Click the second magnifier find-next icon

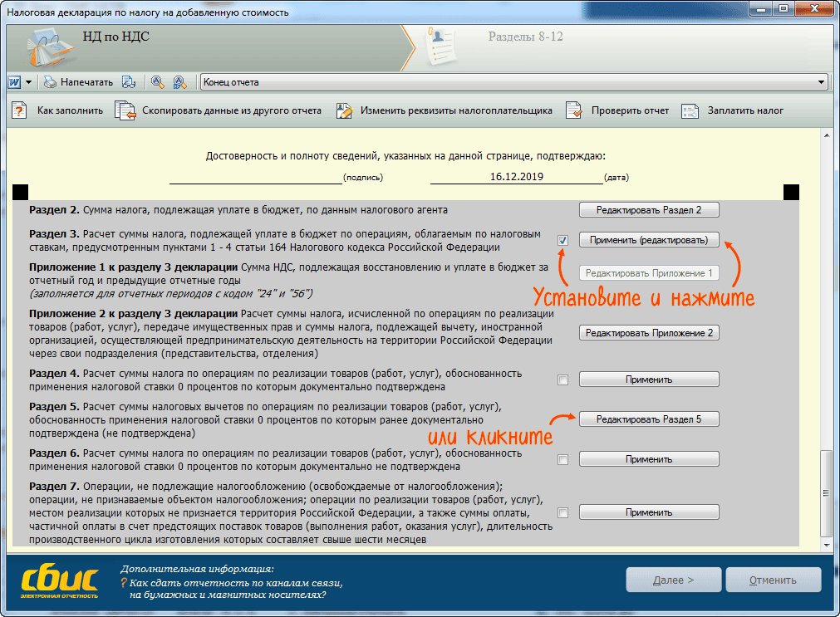pos(179,82)
